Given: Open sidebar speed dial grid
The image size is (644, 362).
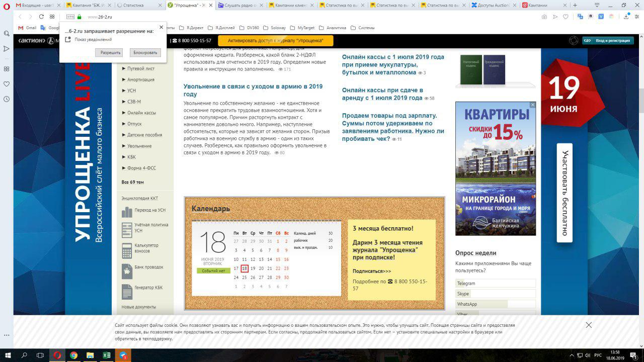Looking at the screenshot, I should pyautogui.click(x=7, y=68).
